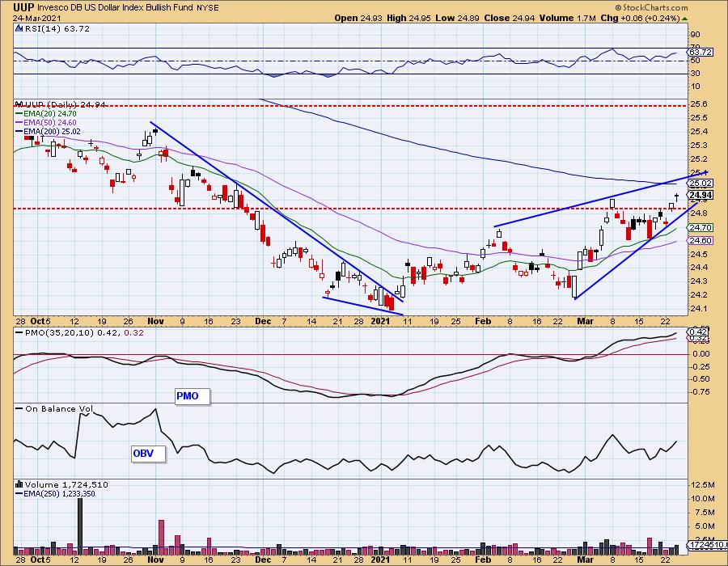Click the 63.72 RSI value tag
Screen dimensions: 728x566
700,53
